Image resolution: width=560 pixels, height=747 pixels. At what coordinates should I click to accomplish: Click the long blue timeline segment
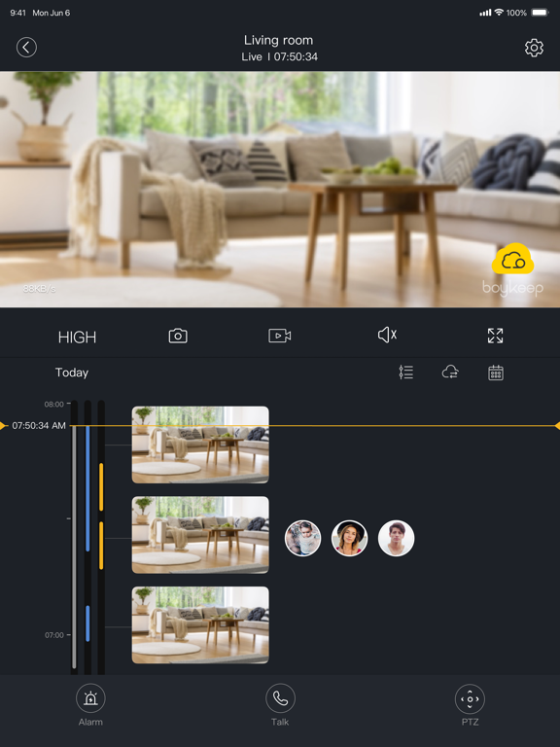(x=87, y=488)
